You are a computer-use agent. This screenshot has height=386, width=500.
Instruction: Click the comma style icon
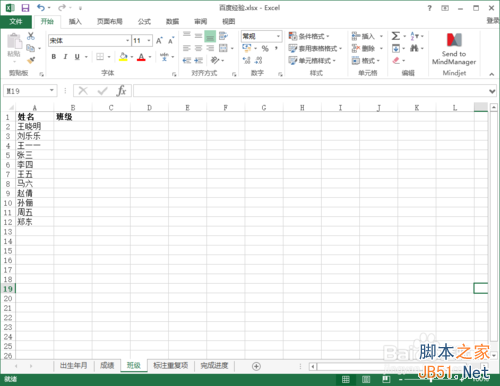[276, 49]
